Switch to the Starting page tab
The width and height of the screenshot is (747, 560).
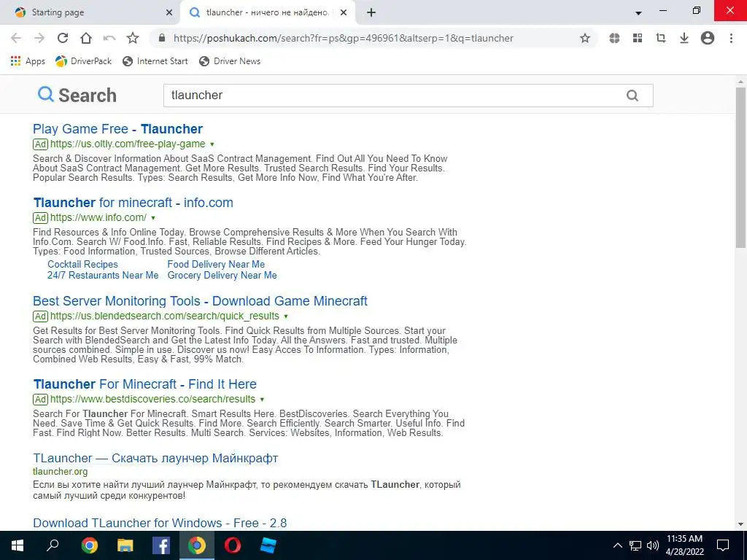click(90, 12)
